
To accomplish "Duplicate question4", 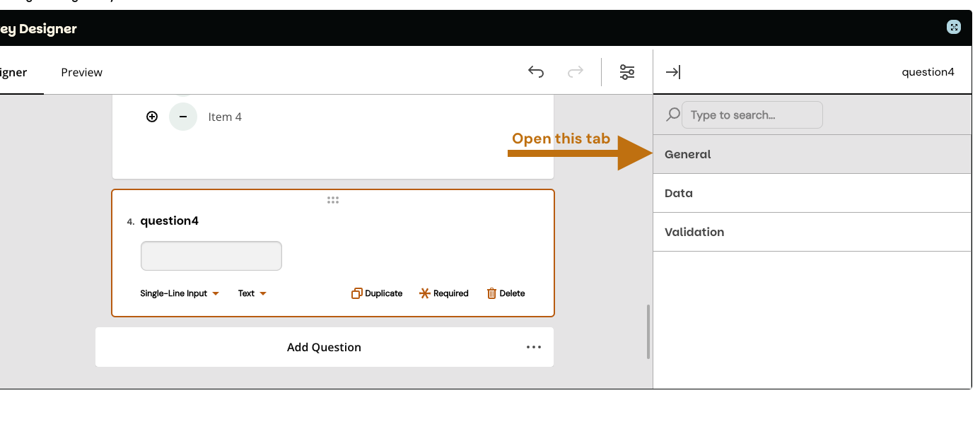I will click(377, 293).
